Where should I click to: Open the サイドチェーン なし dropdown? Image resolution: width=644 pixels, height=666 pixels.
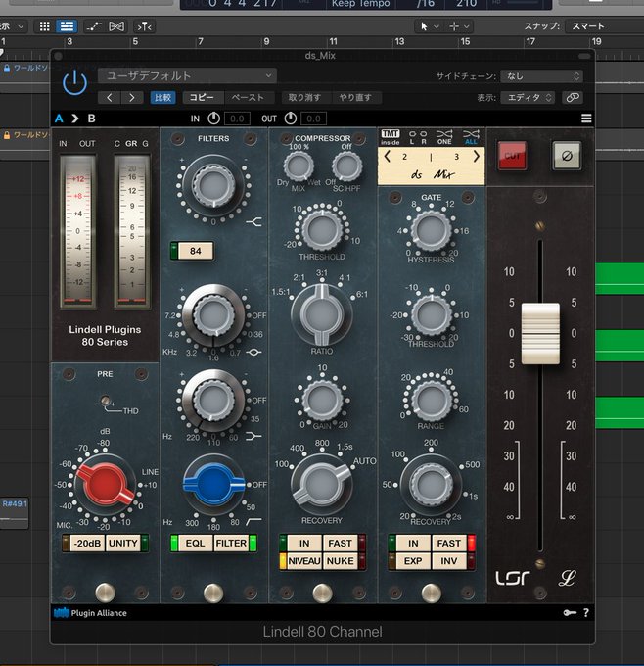click(x=541, y=76)
